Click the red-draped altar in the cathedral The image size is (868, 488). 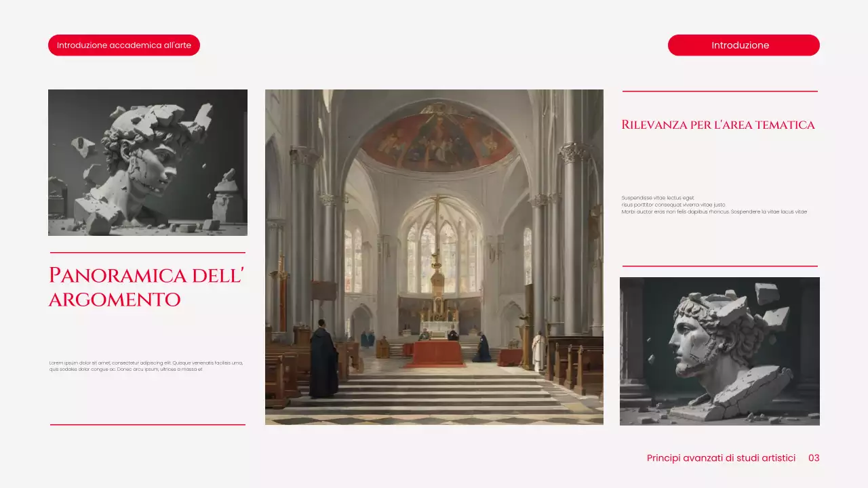click(x=436, y=352)
